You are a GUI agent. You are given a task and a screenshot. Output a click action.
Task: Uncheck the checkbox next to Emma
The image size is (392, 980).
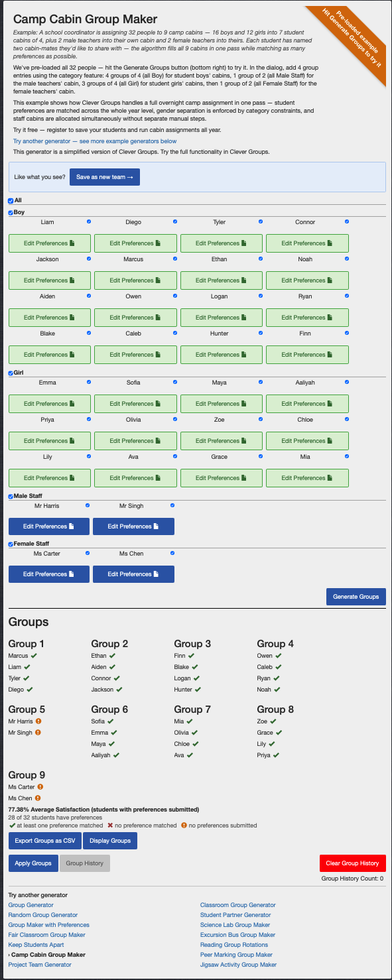89,382
